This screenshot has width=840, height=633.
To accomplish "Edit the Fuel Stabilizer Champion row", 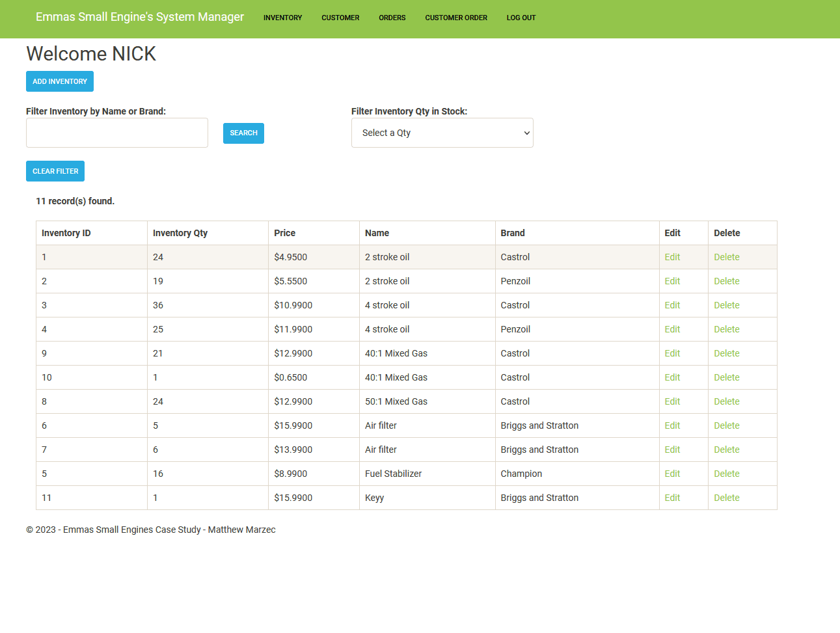I will point(672,474).
